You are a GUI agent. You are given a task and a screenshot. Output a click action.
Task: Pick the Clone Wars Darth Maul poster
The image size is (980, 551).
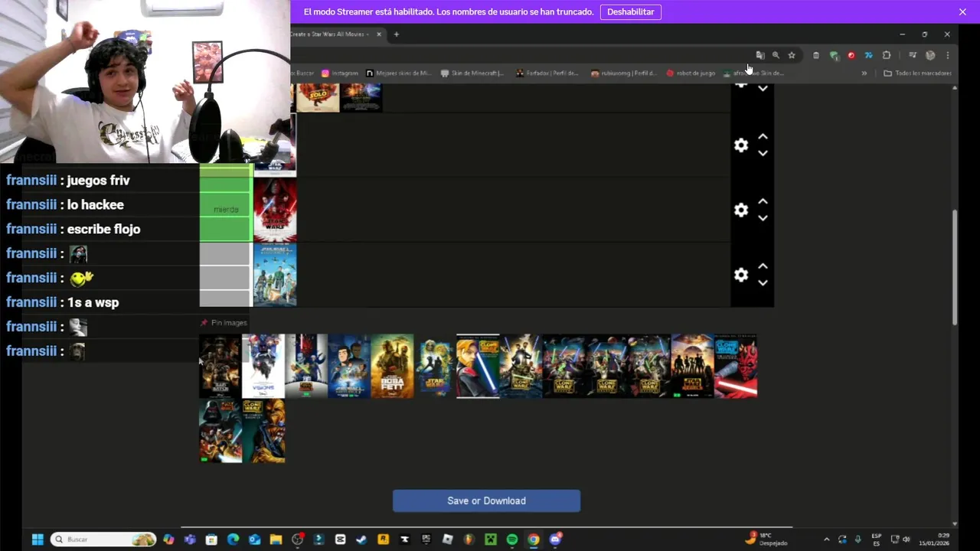tap(736, 366)
